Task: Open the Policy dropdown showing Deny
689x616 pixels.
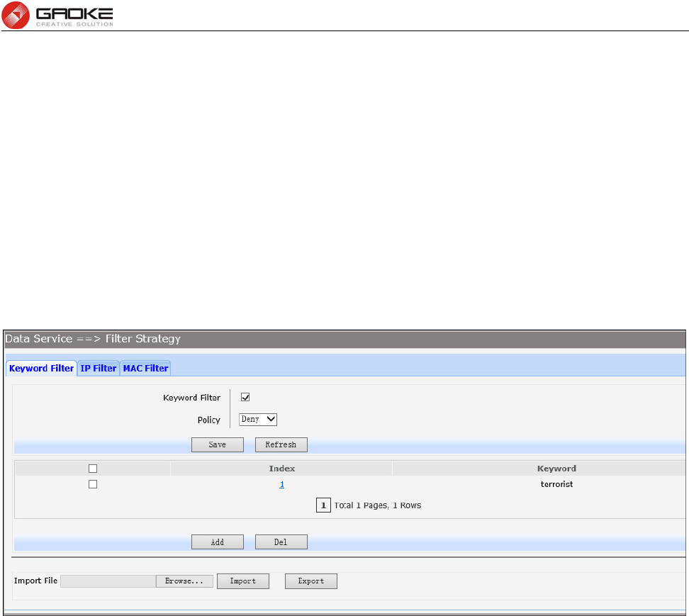Action: (258, 419)
